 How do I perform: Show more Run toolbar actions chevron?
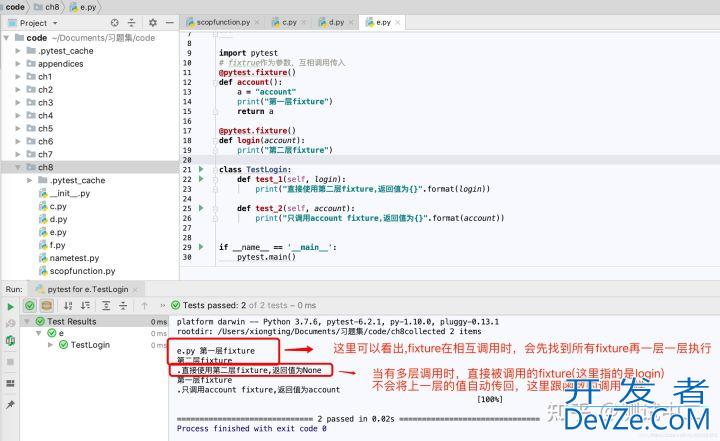tap(162, 305)
